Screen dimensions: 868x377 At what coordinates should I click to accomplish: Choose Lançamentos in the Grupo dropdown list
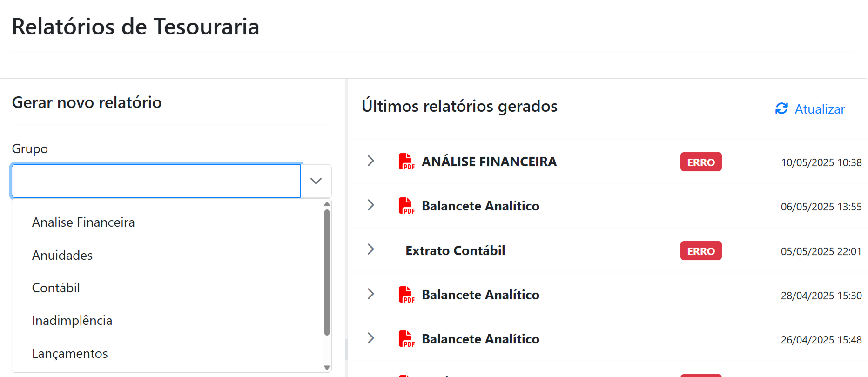pos(70,354)
